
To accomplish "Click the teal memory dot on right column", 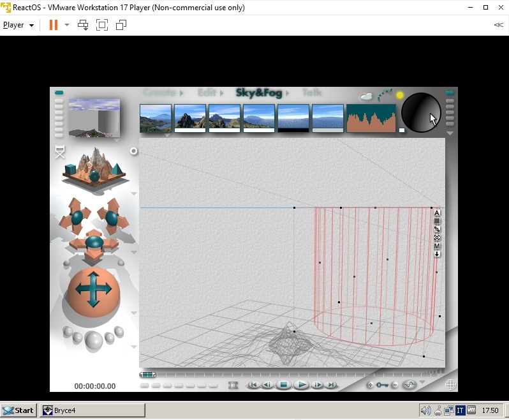I will [450, 93].
